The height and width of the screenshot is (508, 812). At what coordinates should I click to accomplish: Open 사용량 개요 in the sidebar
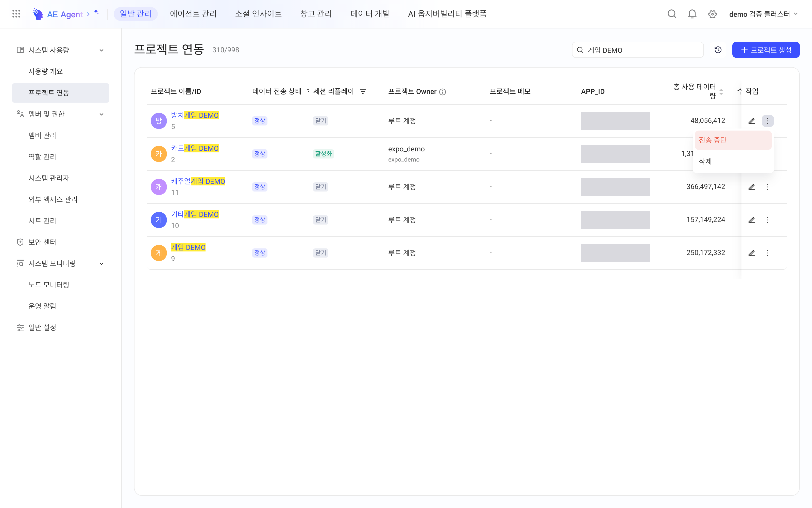tap(61, 71)
